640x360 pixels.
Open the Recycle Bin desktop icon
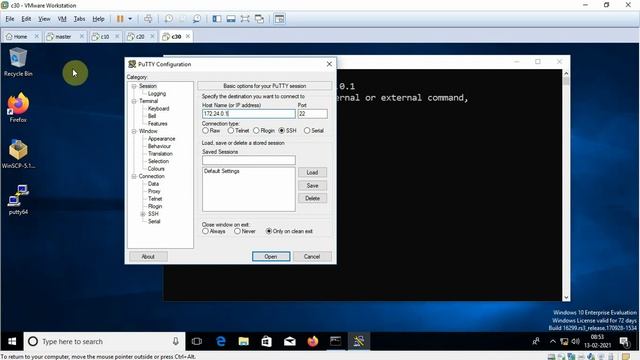pyautogui.click(x=18, y=62)
